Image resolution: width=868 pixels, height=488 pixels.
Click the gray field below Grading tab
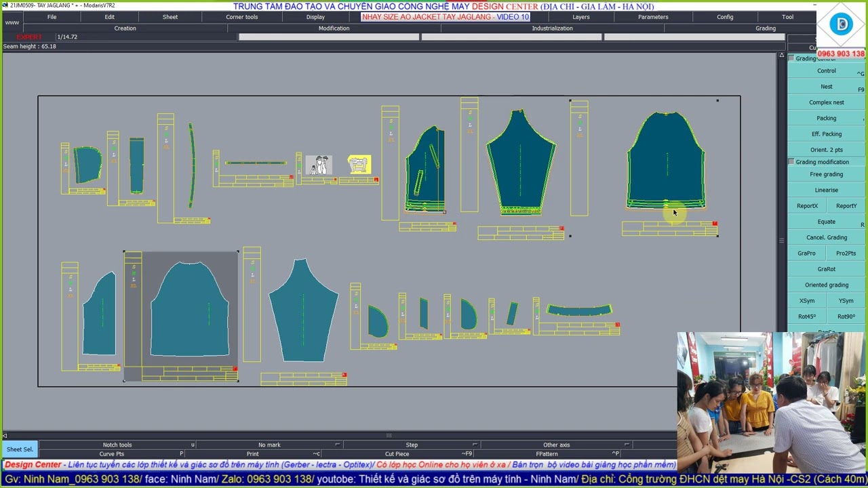tap(694, 37)
